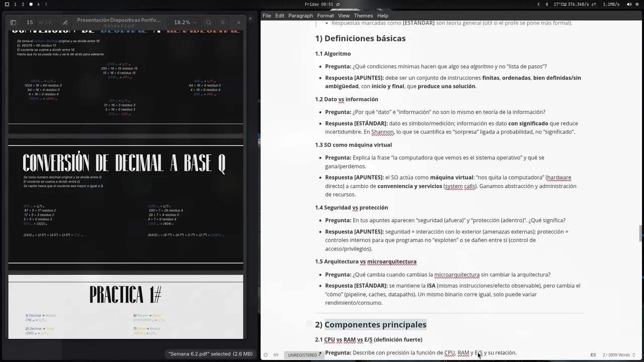Click the heading '1) Definiciones básicas'

(x=360, y=38)
